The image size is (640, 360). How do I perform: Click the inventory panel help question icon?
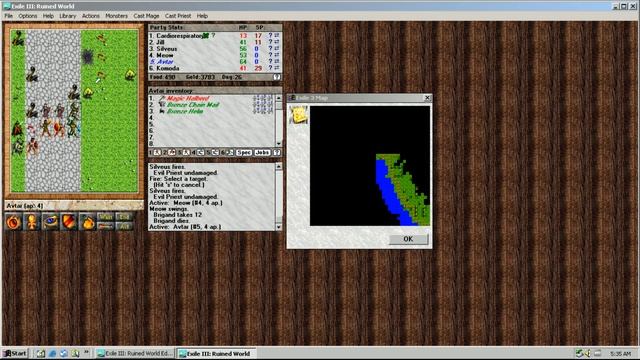(x=277, y=153)
